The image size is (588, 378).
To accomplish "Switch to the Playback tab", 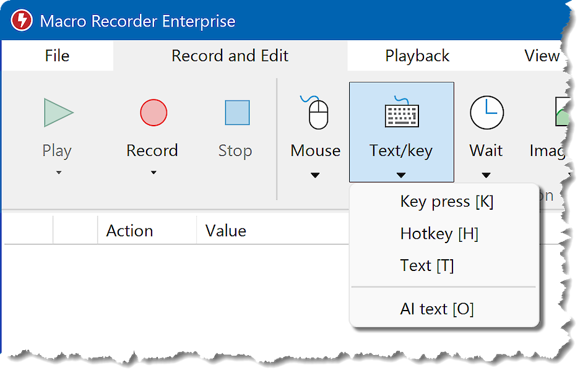I will [x=417, y=56].
